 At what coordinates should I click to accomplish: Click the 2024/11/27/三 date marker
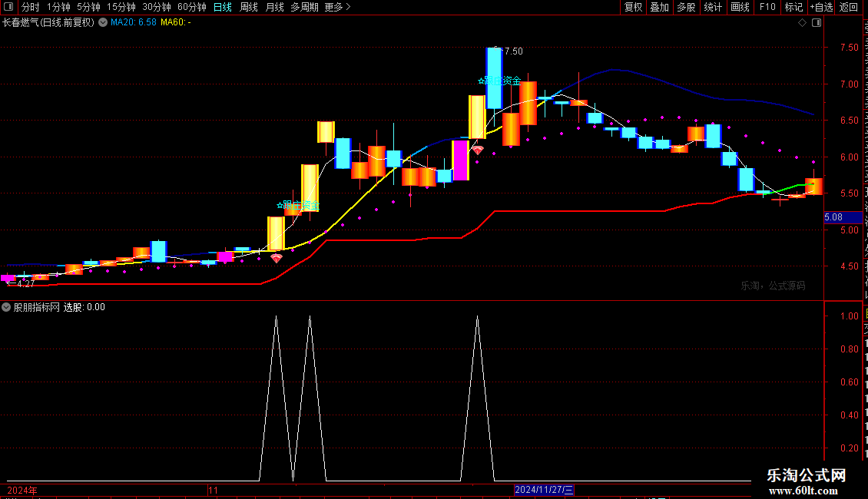pyautogui.click(x=544, y=490)
